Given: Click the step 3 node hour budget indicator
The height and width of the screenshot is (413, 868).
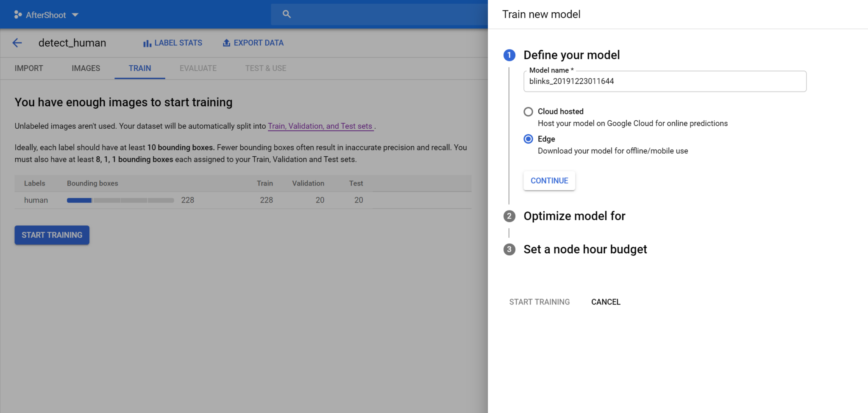Looking at the screenshot, I should tap(509, 249).
